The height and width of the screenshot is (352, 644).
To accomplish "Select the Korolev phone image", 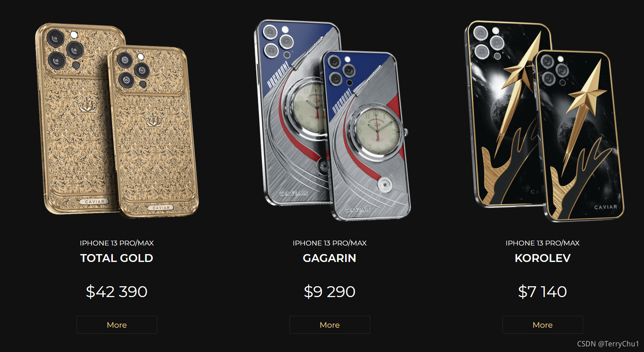I will coord(544,121).
